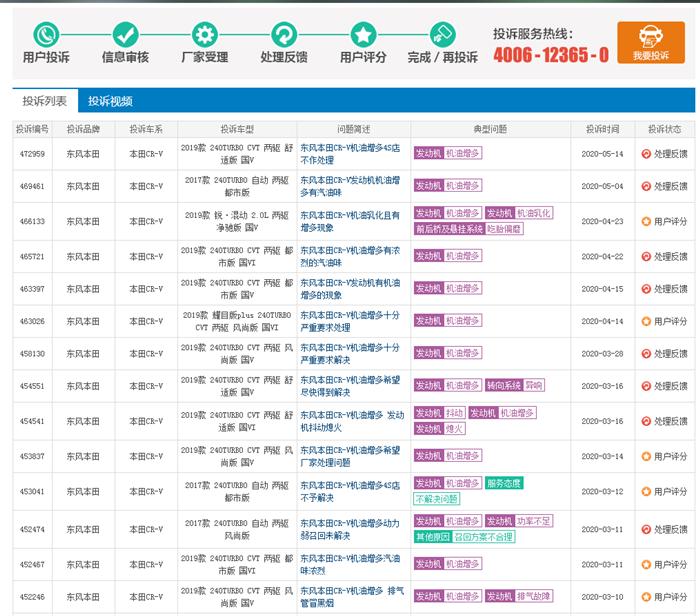Click the 信息审核 checkmark step icon

pos(125,34)
